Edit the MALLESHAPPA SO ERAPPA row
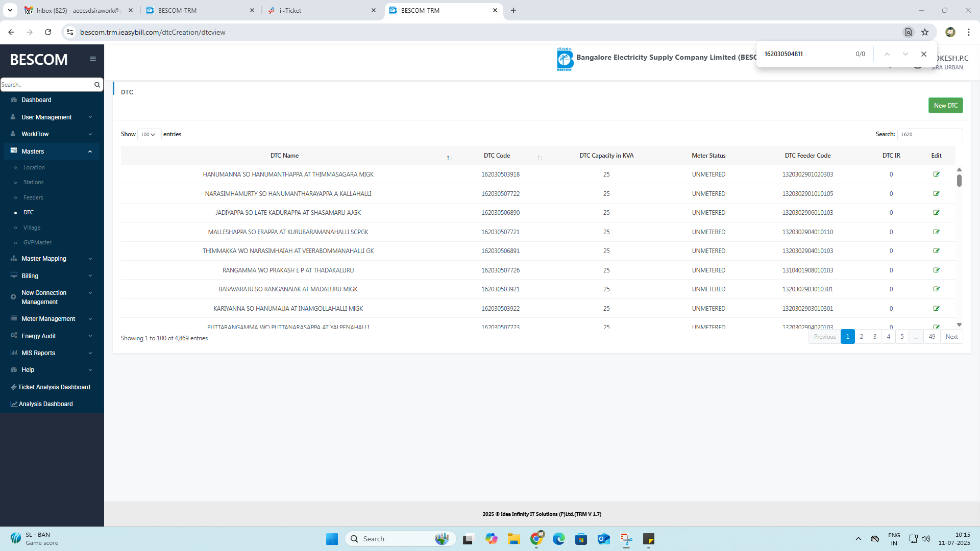This screenshot has width=980, height=551. [x=936, y=232]
